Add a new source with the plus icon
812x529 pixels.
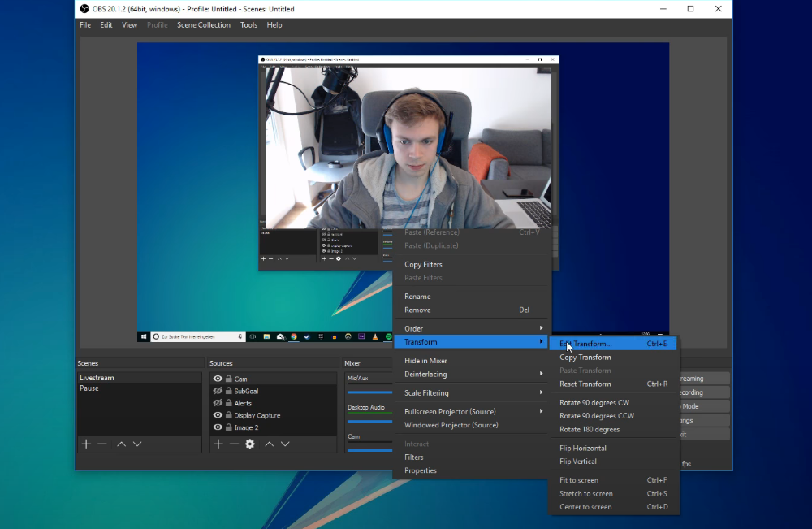[x=218, y=444]
